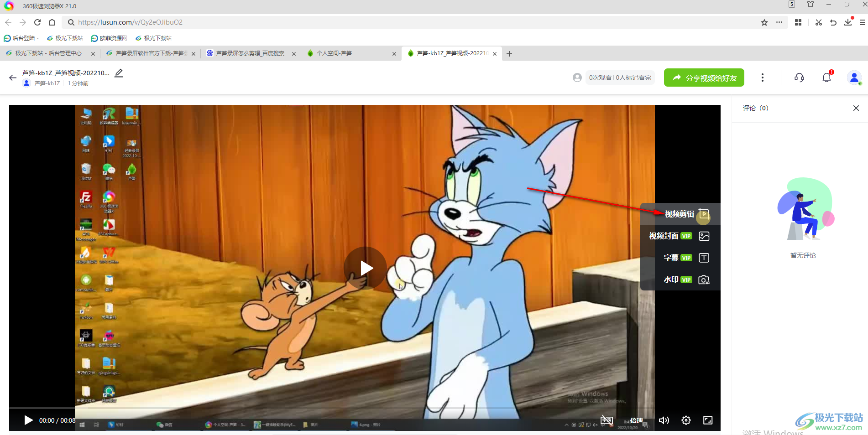Viewport: 868px width, 435px height.
Task: Open 倍速 playback speed menu
Action: (x=637, y=420)
